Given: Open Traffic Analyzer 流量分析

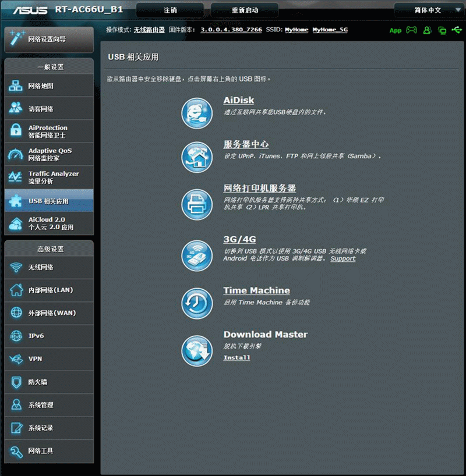Looking at the screenshot, I should (49, 177).
